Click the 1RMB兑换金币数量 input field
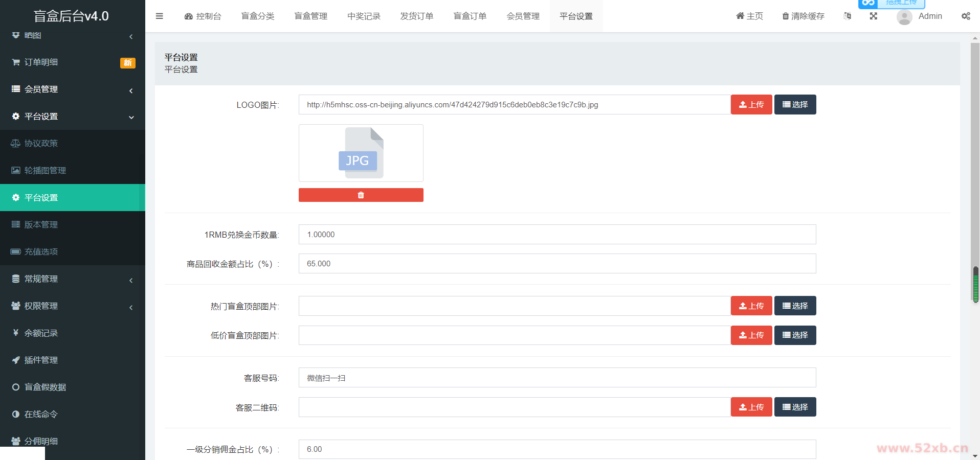980x460 pixels. click(557, 235)
